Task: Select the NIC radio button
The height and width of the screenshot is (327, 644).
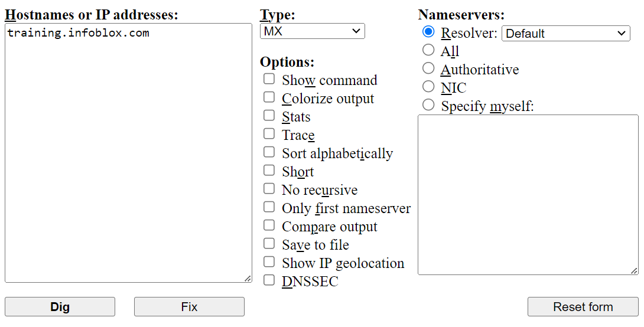Action: (429, 87)
